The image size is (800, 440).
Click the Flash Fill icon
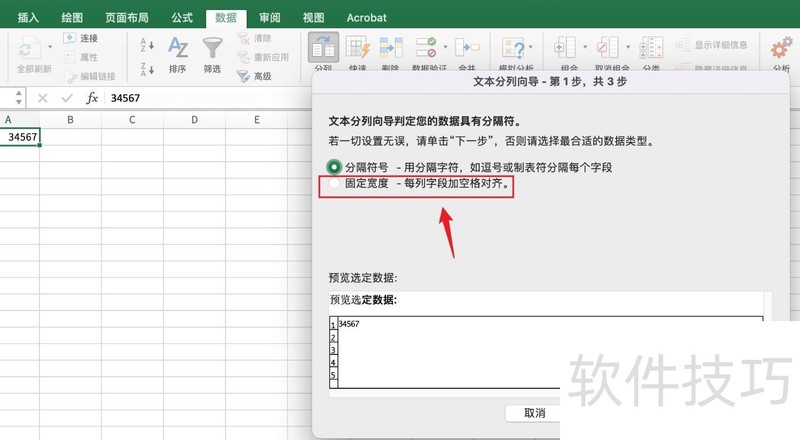click(358, 47)
